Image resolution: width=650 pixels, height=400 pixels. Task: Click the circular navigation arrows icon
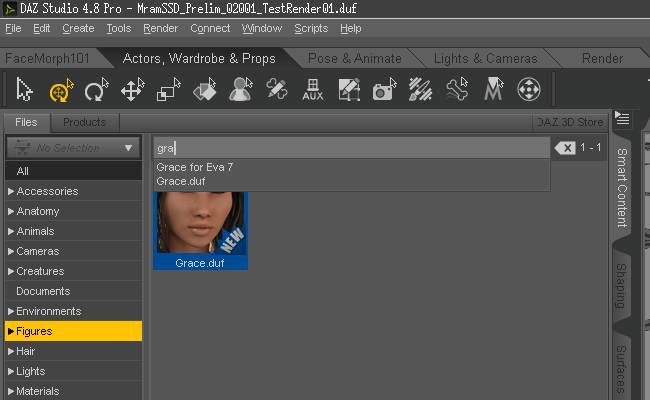[529, 89]
